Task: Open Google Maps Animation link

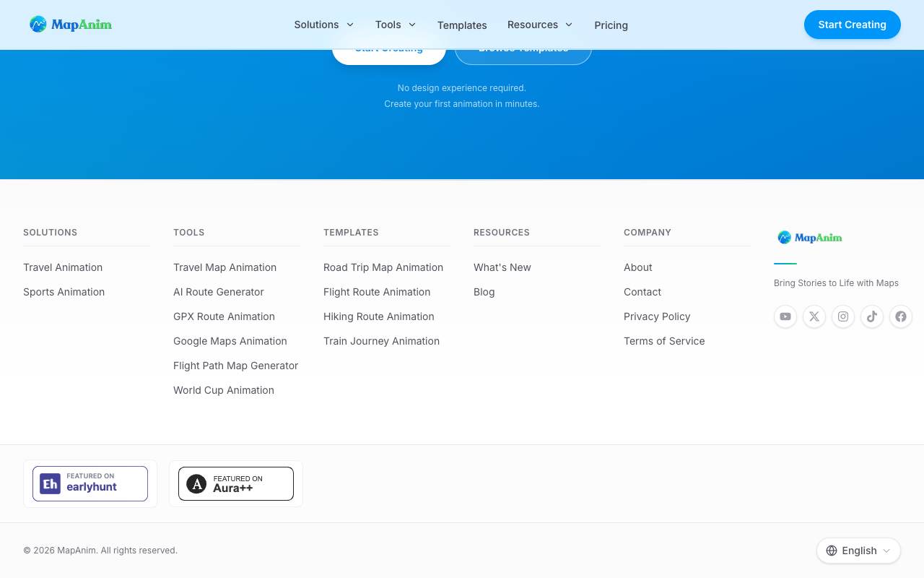Action: coord(230,341)
